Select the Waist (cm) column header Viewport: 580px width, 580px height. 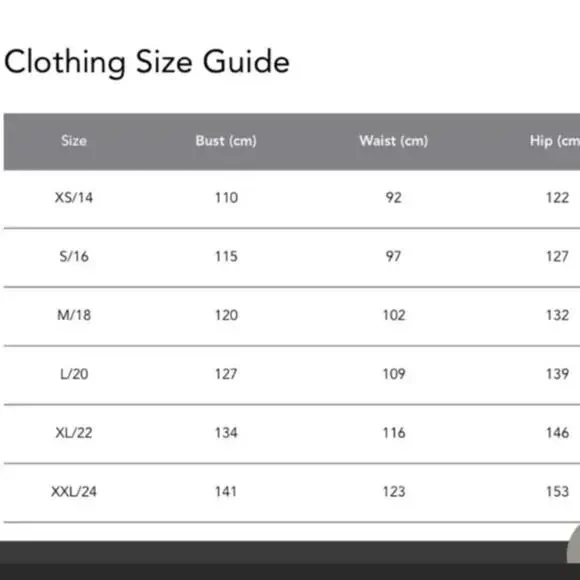394,141
